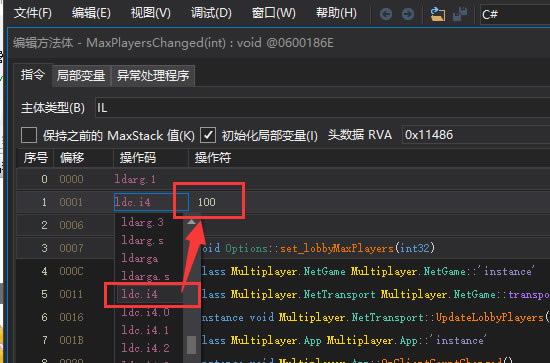
Task: Click the opcode list scrollbar thumb
Action: point(192,345)
